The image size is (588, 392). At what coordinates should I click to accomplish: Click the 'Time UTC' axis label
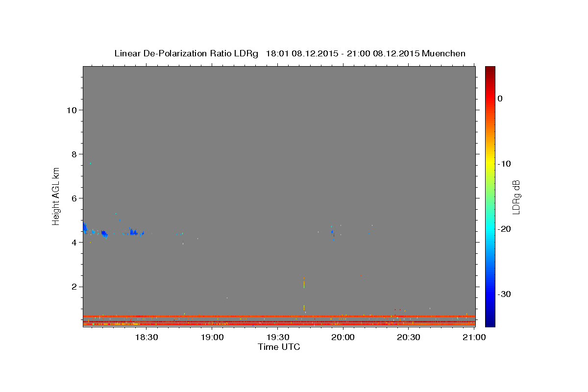(x=279, y=347)
